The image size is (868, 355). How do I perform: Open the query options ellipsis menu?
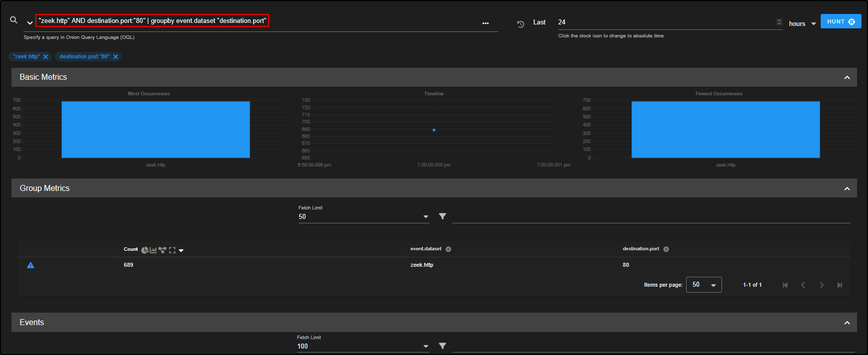(485, 23)
